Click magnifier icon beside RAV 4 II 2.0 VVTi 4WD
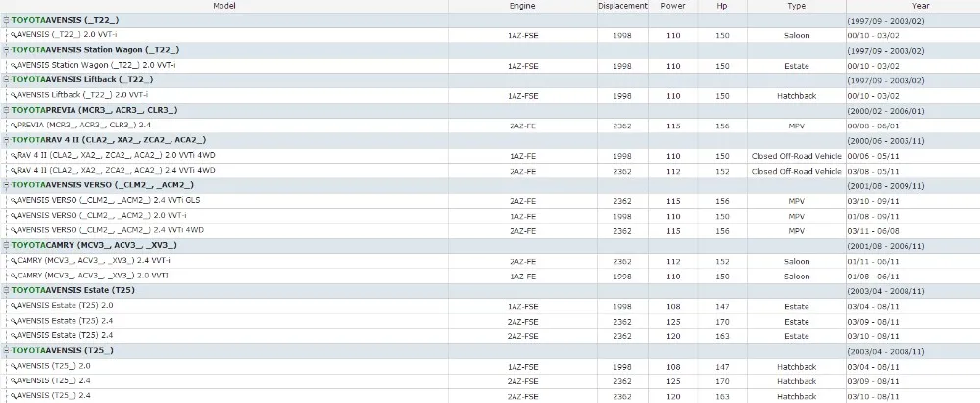Image resolution: width=980 pixels, height=403 pixels. point(14,155)
